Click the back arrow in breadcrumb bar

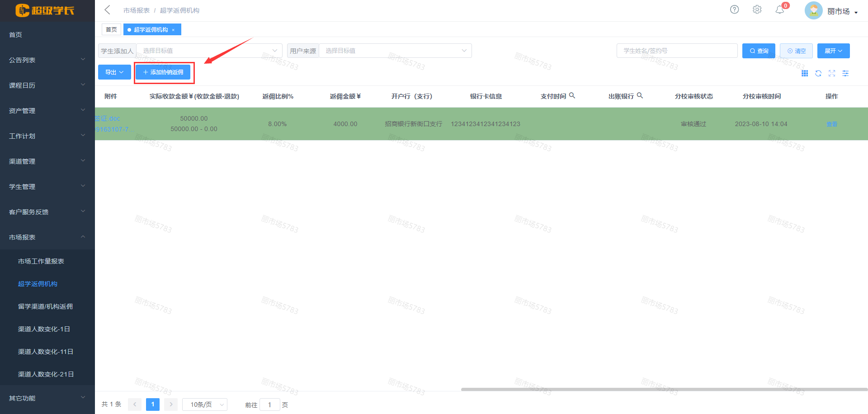107,10
